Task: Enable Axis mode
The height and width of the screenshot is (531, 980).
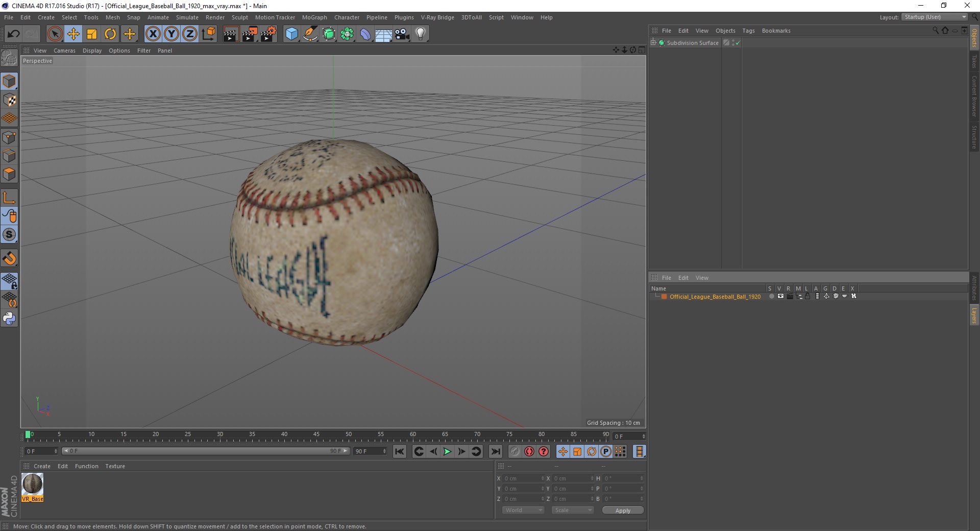Action: [9, 198]
